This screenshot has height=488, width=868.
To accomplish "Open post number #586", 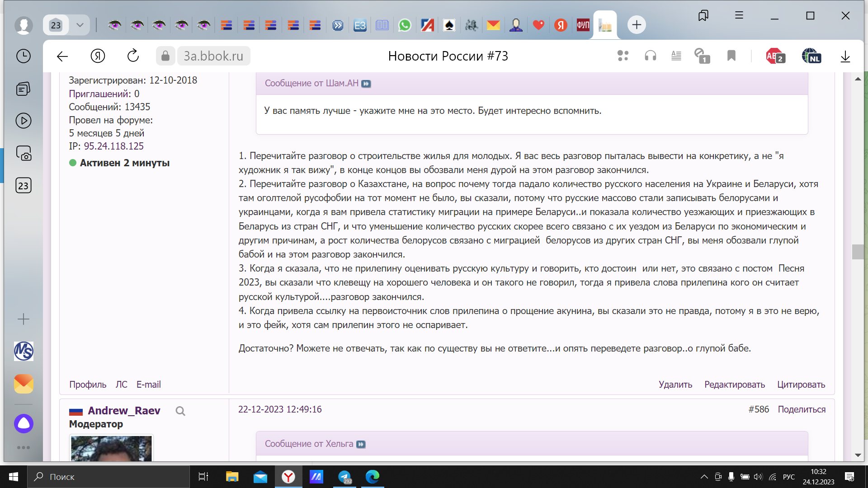I will [759, 409].
